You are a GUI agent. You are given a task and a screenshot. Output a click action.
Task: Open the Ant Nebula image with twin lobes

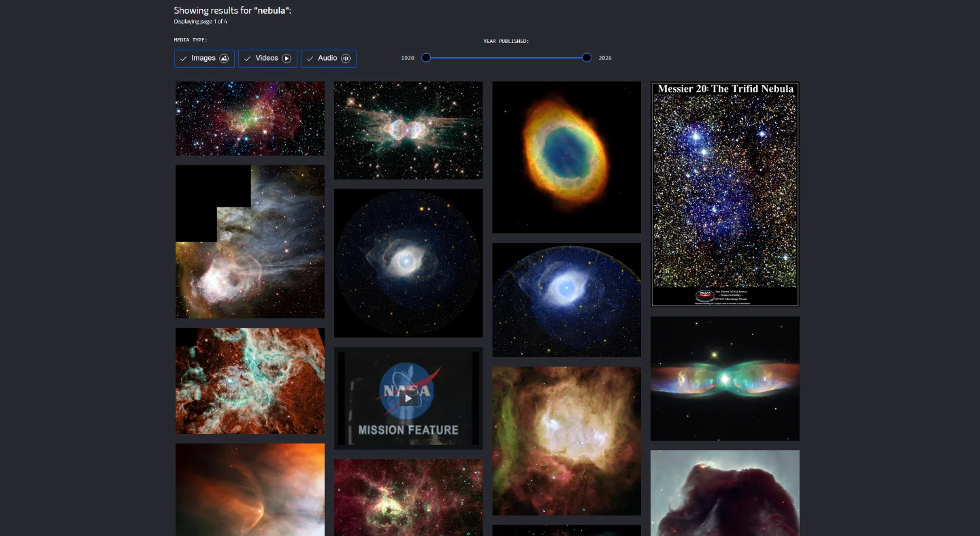click(408, 131)
